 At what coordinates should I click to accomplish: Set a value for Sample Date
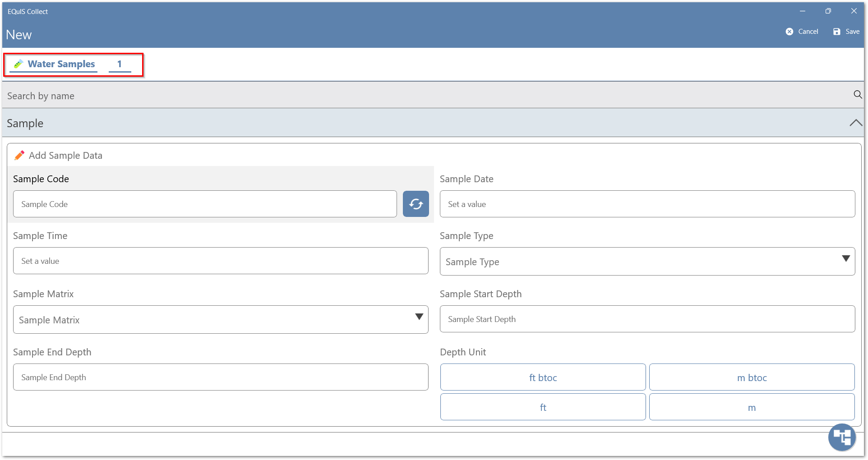(x=647, y=204)
